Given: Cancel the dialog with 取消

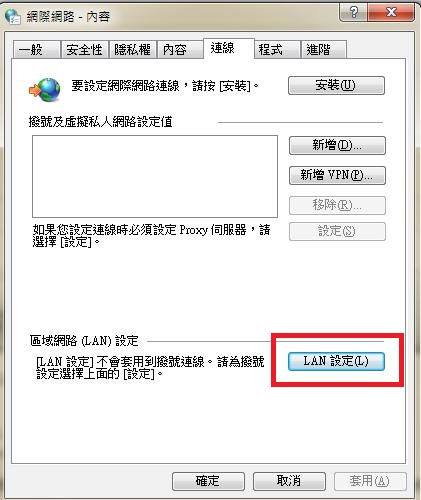Looking at the screenshot, I should point(289,481).
